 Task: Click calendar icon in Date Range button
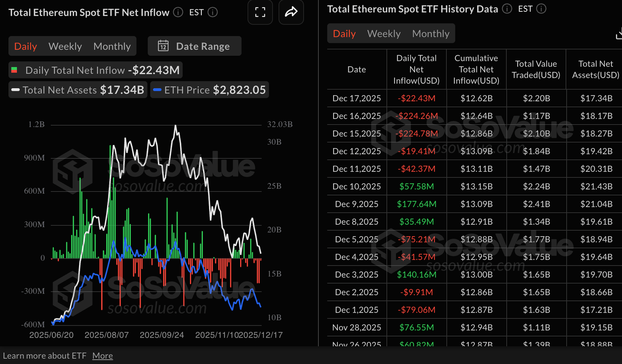click(x=163, y=46)
